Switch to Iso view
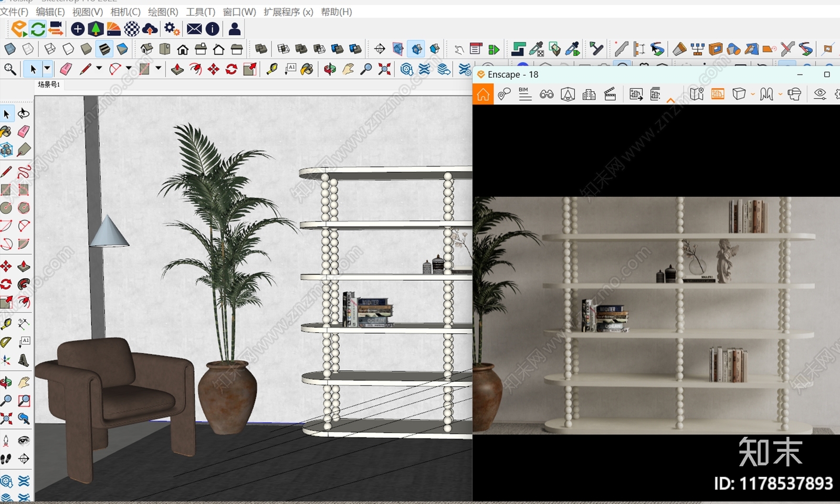The image size is (840, 504). (146, 49)
